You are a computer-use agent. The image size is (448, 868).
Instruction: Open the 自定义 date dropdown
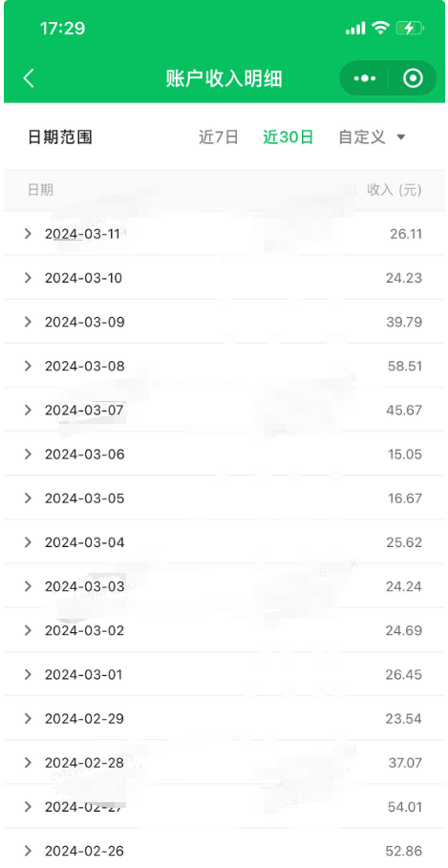(x=373, y=138)
